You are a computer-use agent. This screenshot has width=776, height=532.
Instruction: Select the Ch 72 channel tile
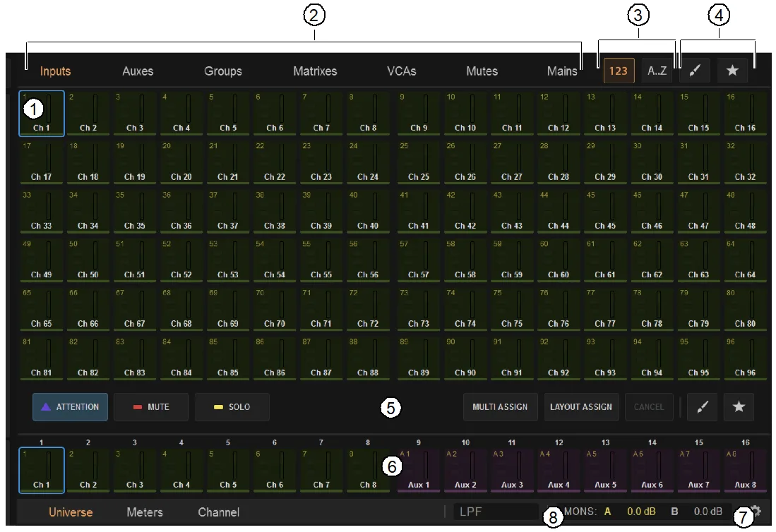[368, 309]
